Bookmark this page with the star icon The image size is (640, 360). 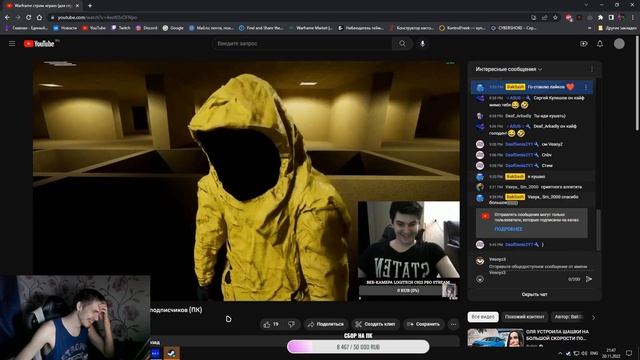(x=556, y=18)
